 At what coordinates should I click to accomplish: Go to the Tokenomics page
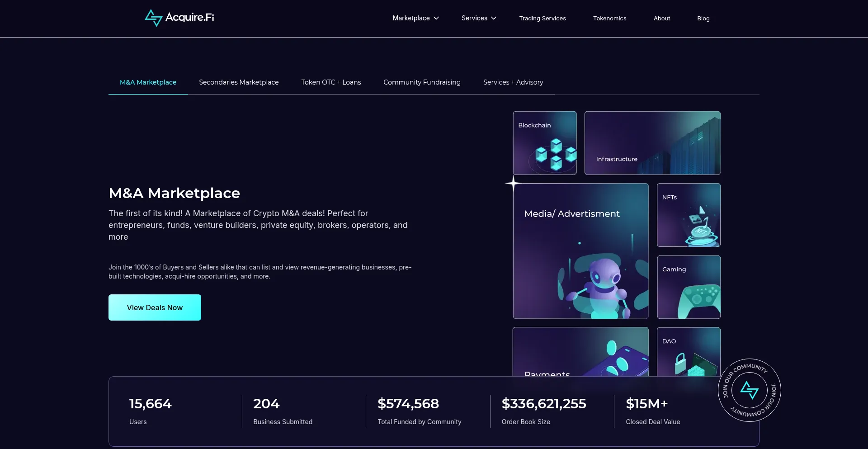(609, 19)
